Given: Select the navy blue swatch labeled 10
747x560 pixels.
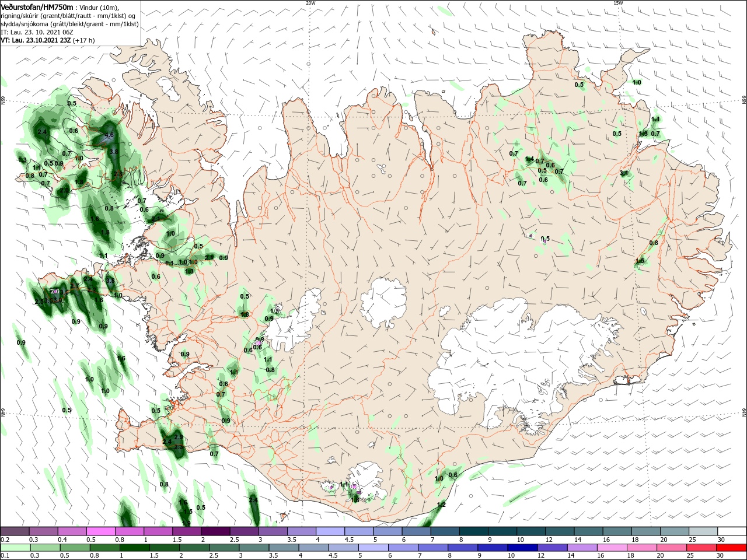Looking at the screenshot, I should pos(522,548).
